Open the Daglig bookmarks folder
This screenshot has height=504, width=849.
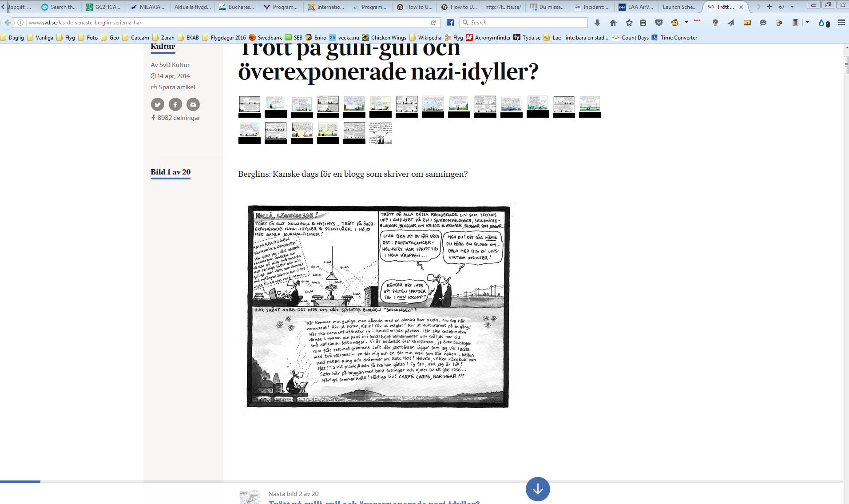tap(12, 38)
